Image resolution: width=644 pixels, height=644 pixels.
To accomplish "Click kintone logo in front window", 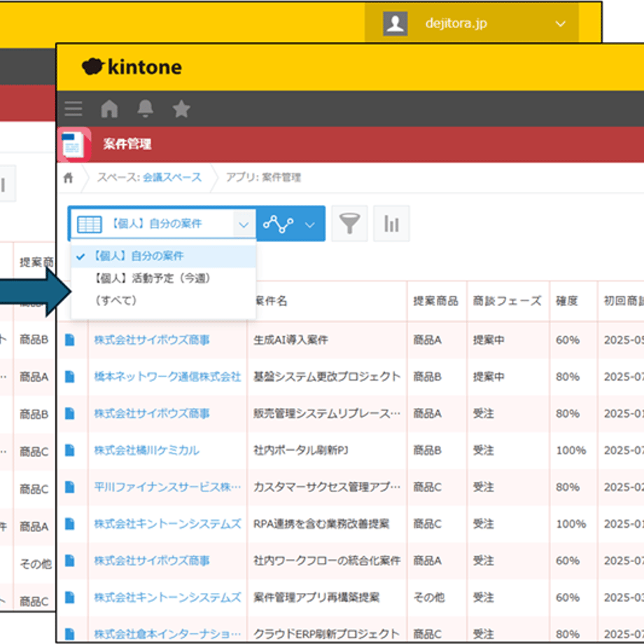I will [x=132, y=67].
